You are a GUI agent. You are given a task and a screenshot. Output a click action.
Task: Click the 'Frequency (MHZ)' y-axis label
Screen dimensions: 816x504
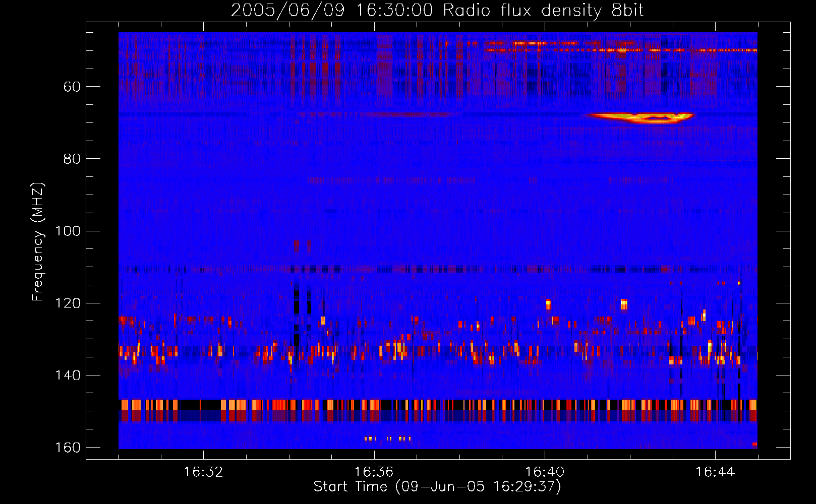(x=38, y=242)
